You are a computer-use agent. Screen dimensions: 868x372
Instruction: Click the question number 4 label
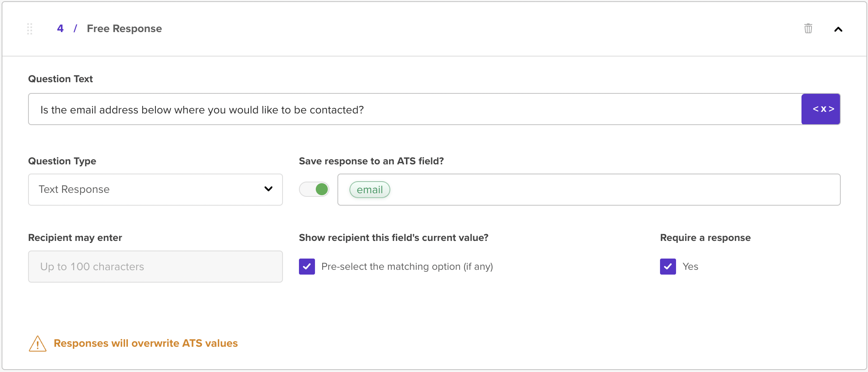pyautogui.click(x=60, y=28)
